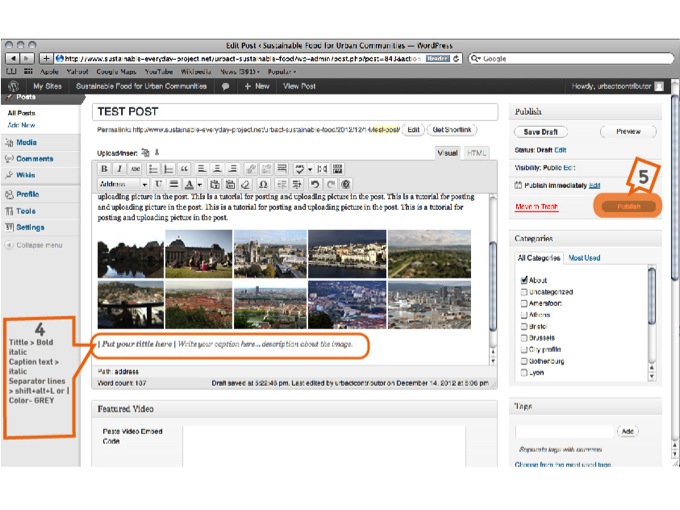
Task: Insert custom character (Omega) icon
Action: tap(263, 184)
